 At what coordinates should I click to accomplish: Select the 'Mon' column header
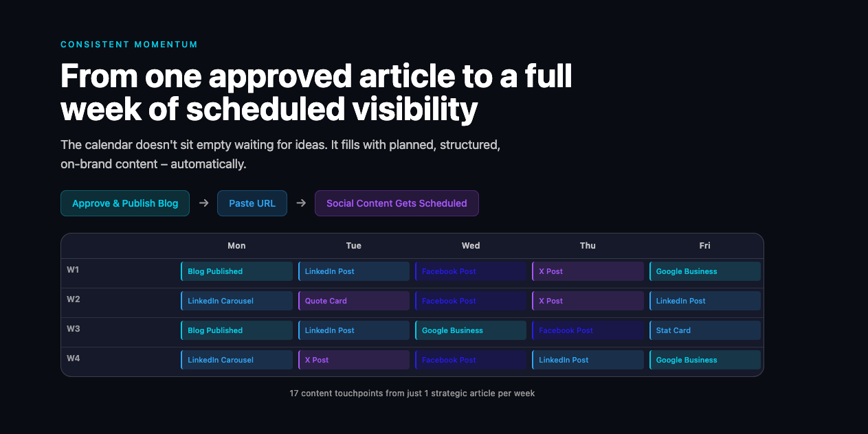(x=236, y=245)
